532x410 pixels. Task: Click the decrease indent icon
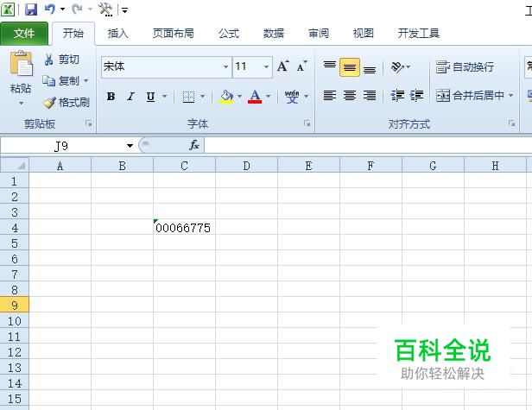tap(397, 95)
